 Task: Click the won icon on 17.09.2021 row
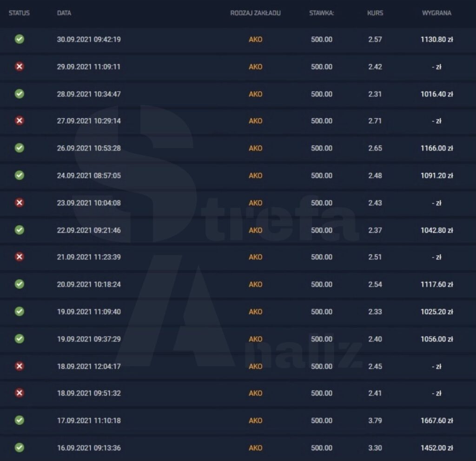[20, 420]
